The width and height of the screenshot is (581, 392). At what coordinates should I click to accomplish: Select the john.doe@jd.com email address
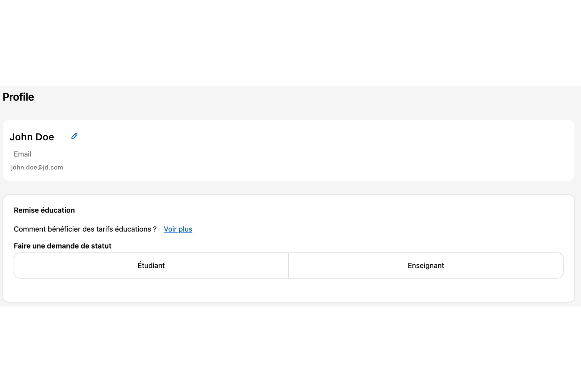[37, 168]
